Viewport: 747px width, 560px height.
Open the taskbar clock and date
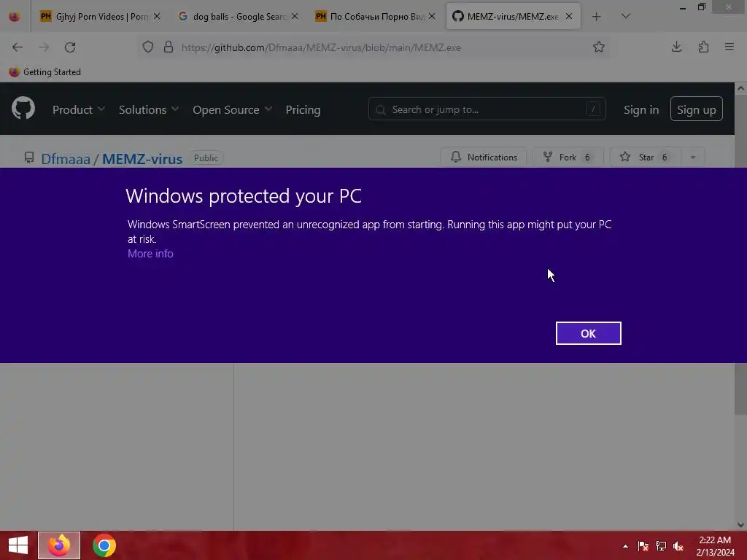point(715,545)
